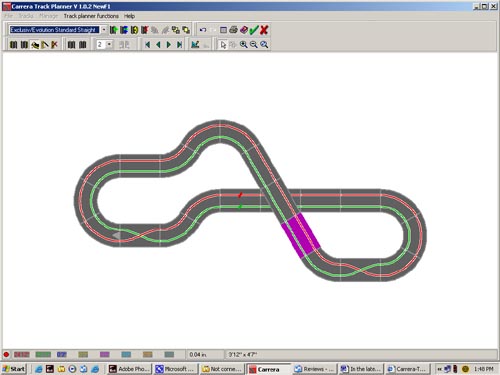The height and width of the screenshot is (375, 500).
Task: Switch to Not connected taskbar button
Action: coord(222,369)
